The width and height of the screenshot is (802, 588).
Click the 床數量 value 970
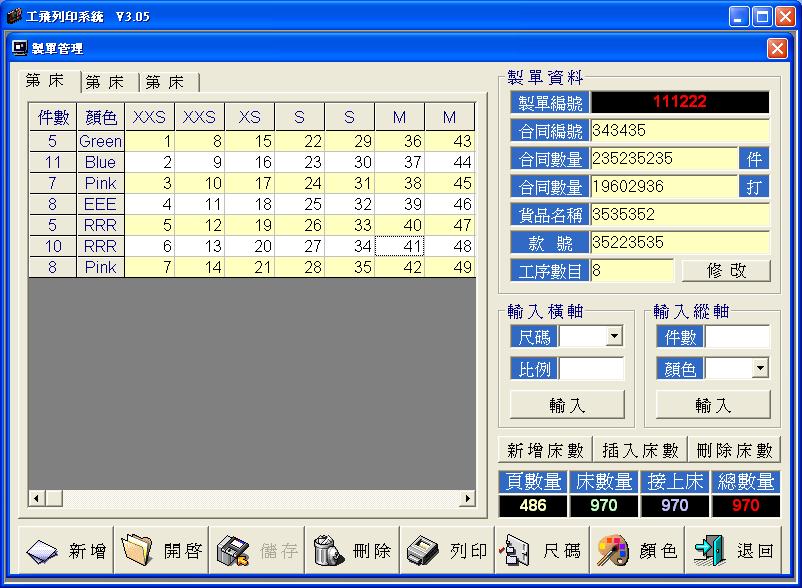click(604, 505)
